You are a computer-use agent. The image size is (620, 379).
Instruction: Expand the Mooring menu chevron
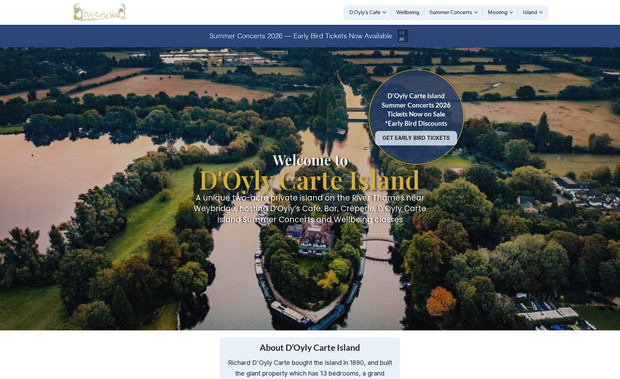tap(511, 13)
